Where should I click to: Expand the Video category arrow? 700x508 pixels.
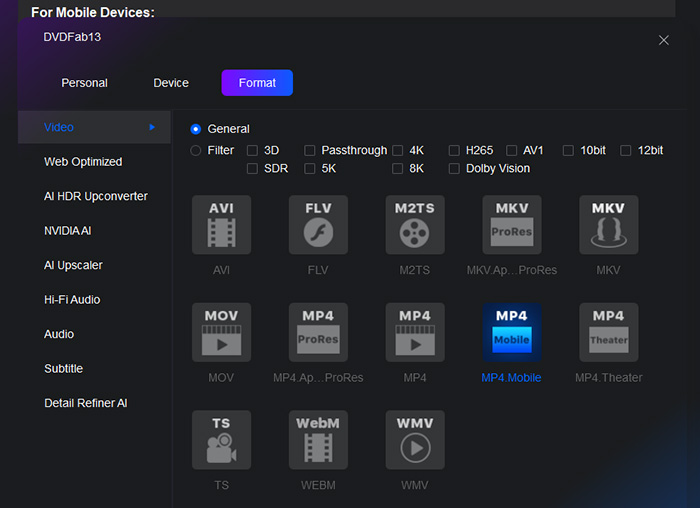pos(152,127)
